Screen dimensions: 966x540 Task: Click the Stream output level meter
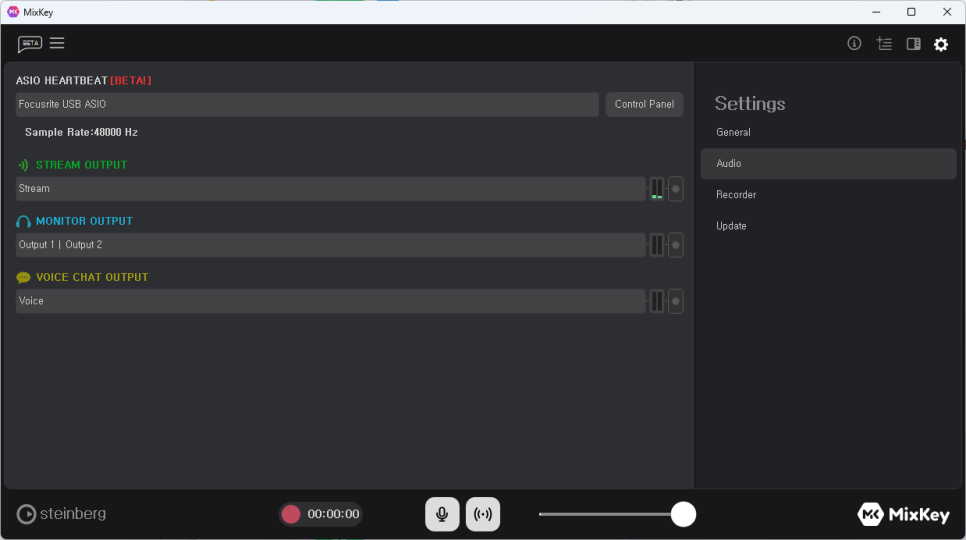657,189
